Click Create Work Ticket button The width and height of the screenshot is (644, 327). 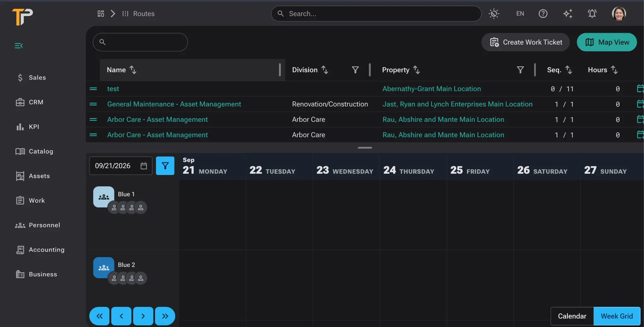point(526,42)
